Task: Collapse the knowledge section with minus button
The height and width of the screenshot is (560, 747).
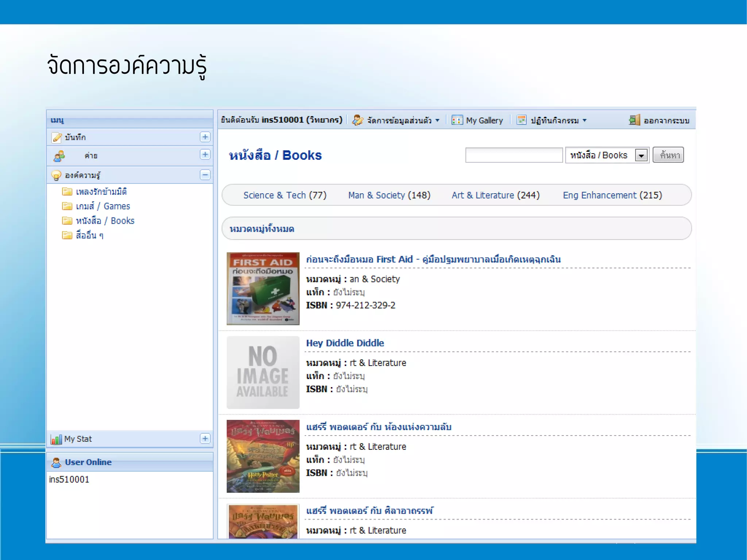Action: coord(205,175)
